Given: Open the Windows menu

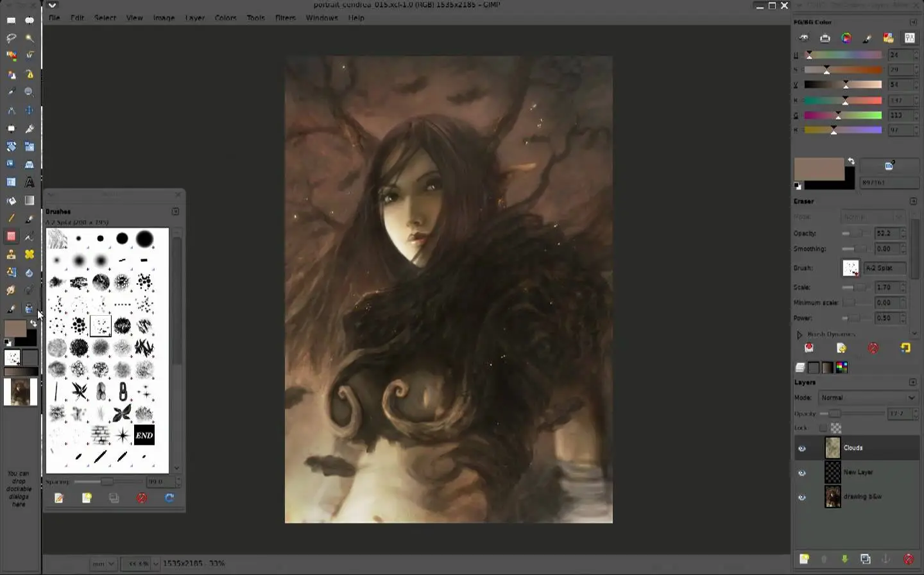Looking at the screenshot, I should pyautogui.click(x=321, y=18).
